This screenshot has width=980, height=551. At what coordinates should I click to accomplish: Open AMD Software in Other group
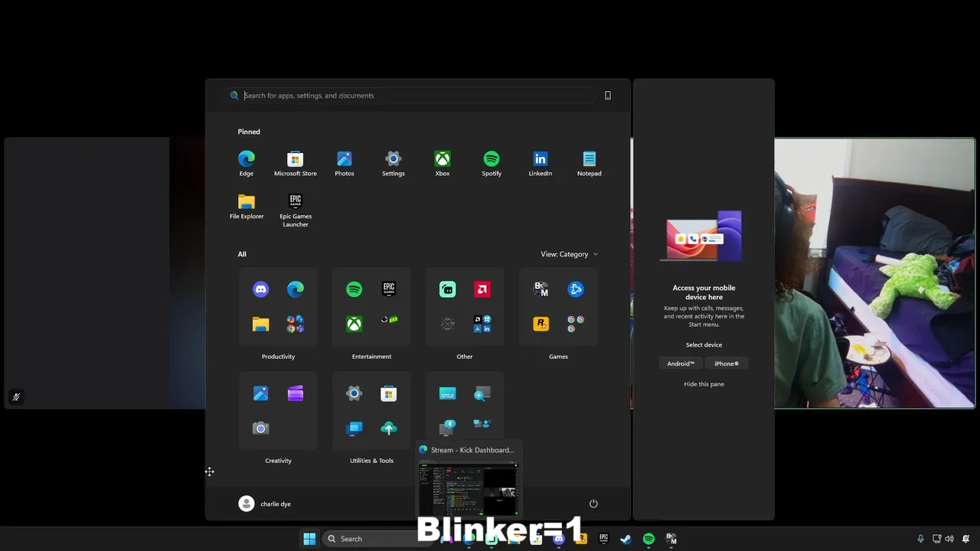coord(482,289)
